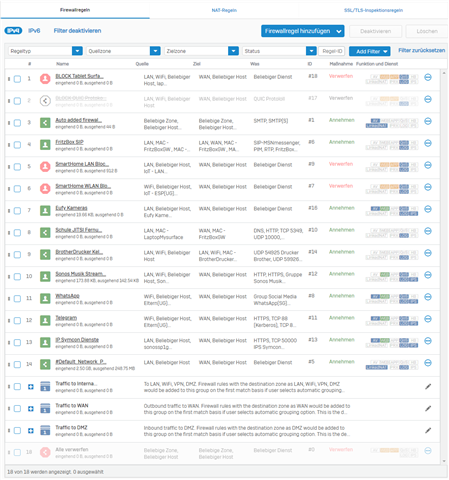Image resolution: width=449 pixels, height=480 pixels.
Task: Click the more-options circle icon for FritzBox SIP rule
Action: coord(428,143)
